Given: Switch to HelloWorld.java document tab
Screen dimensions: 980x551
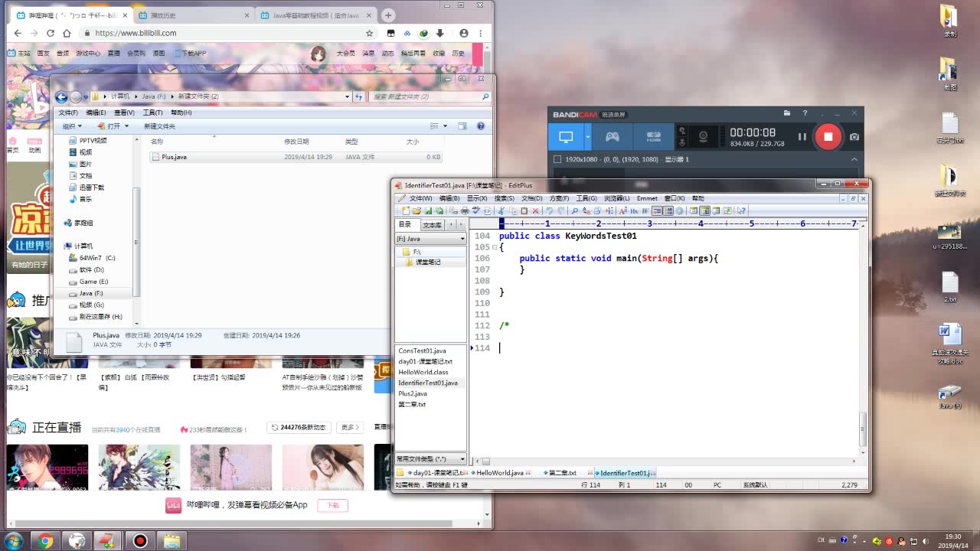Looking at the screenshot, I should tap(499, 473).
